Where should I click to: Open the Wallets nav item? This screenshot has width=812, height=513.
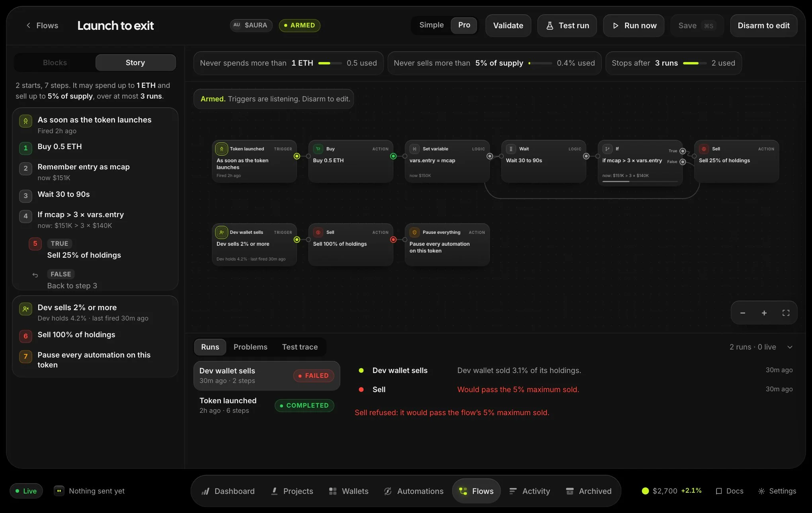[349, 491]
